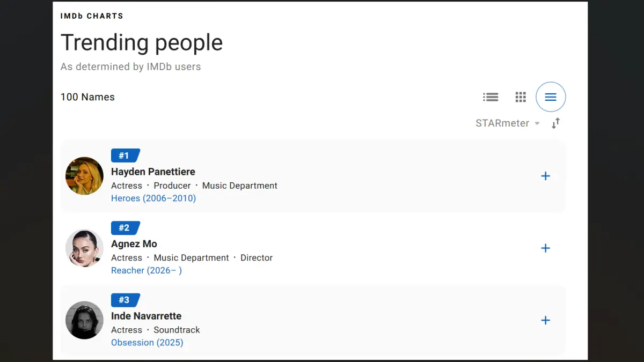Click the '100 Names' count text

point(87,97)
